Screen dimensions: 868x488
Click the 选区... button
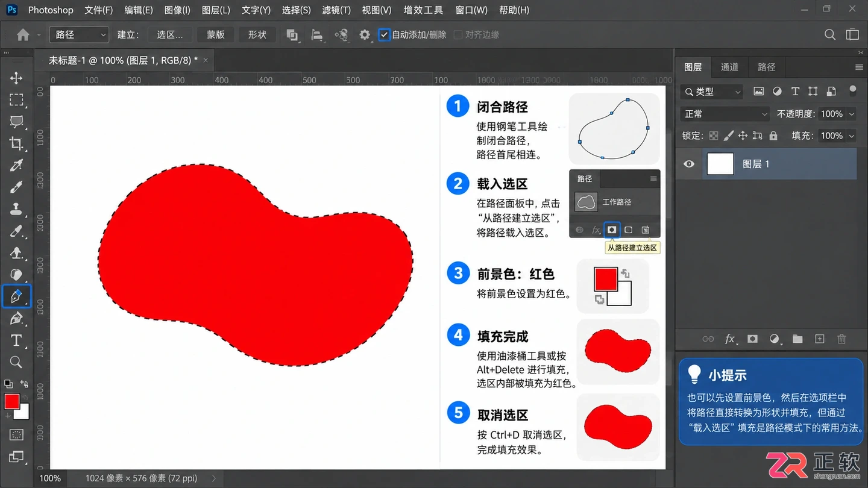pos(170,35)
